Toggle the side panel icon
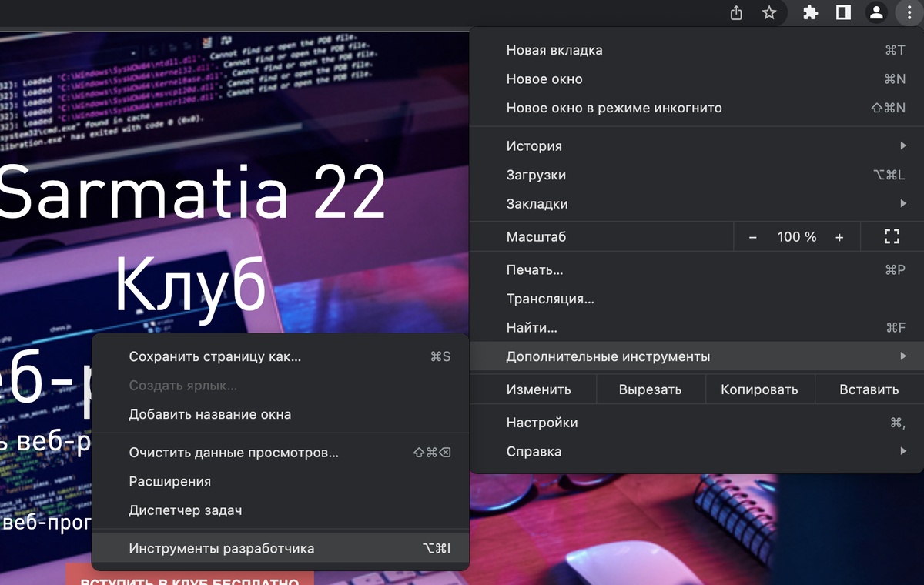The image size is (924, 585). pos(842,12)
